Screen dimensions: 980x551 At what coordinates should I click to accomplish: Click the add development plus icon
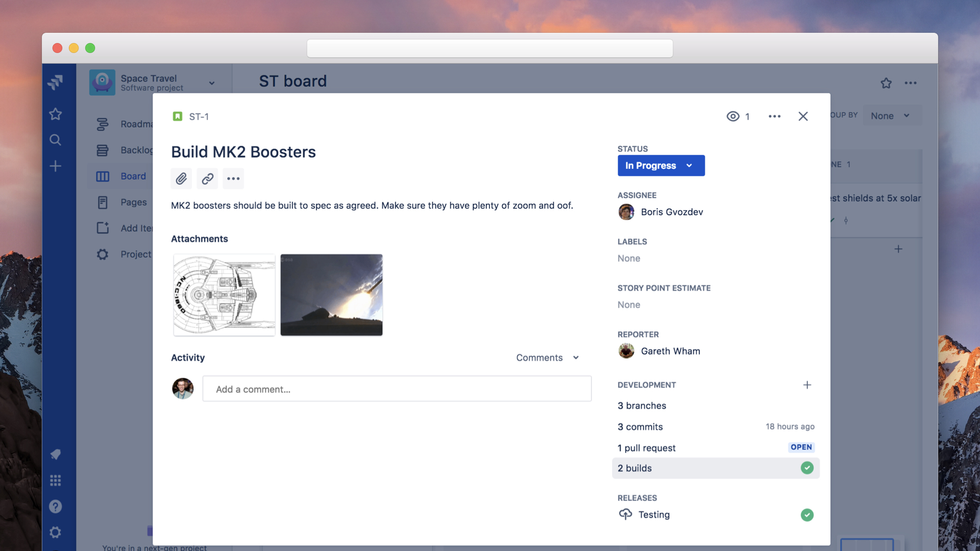point(807,385)
